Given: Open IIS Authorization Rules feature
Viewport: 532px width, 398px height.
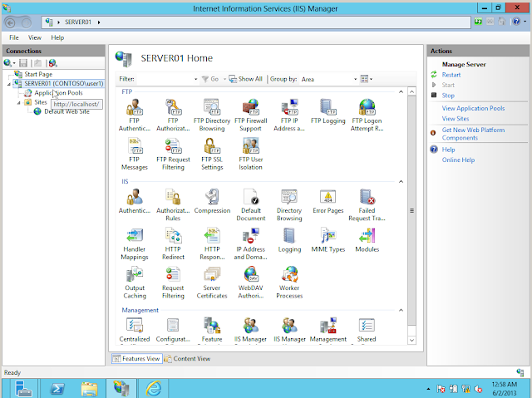Looking at the screenshot, I should [173, 204].
